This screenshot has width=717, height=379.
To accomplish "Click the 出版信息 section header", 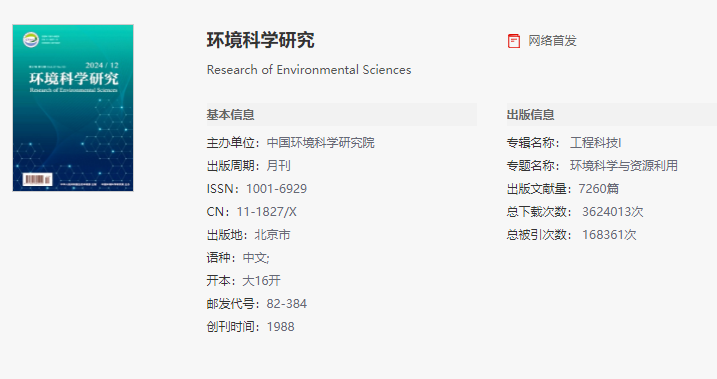I will point(530,114).
